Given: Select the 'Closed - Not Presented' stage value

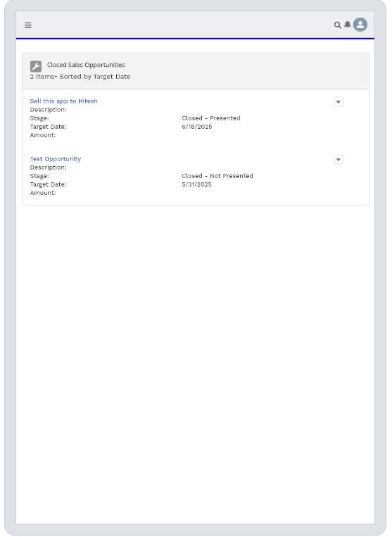Looking at the screenshot, I should point(217,176).
